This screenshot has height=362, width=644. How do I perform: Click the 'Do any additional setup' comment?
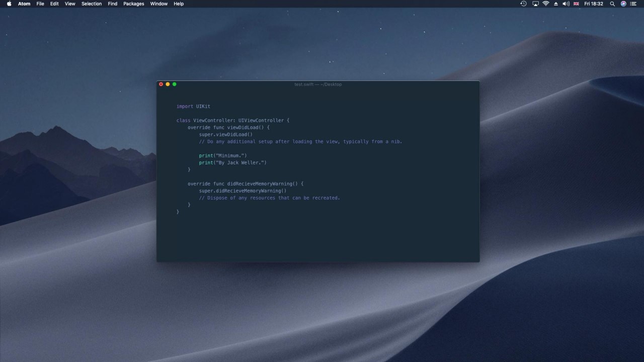click(x=300, y=141)
